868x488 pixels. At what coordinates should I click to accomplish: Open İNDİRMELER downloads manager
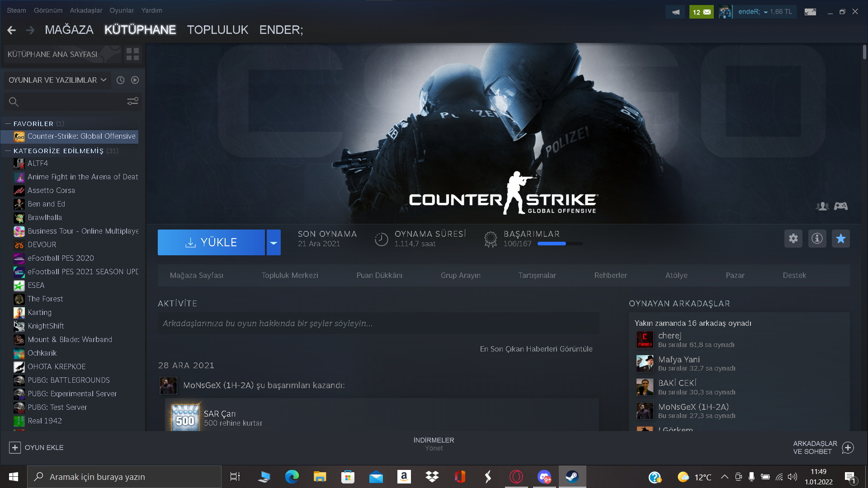click(x=434, y=444)
